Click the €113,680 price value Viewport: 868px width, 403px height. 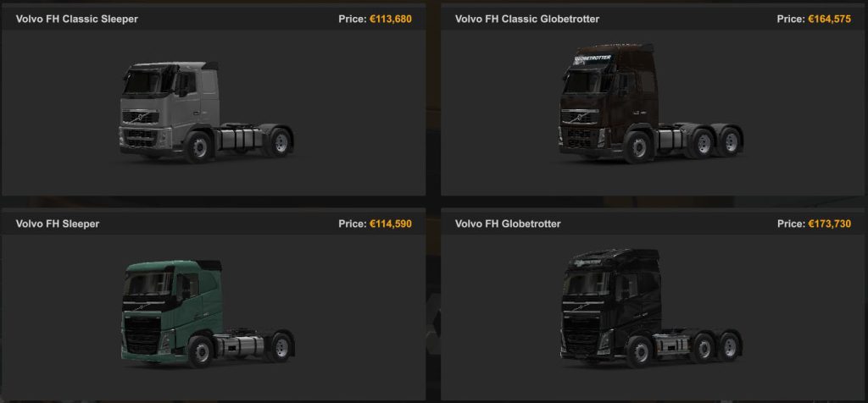391,19
